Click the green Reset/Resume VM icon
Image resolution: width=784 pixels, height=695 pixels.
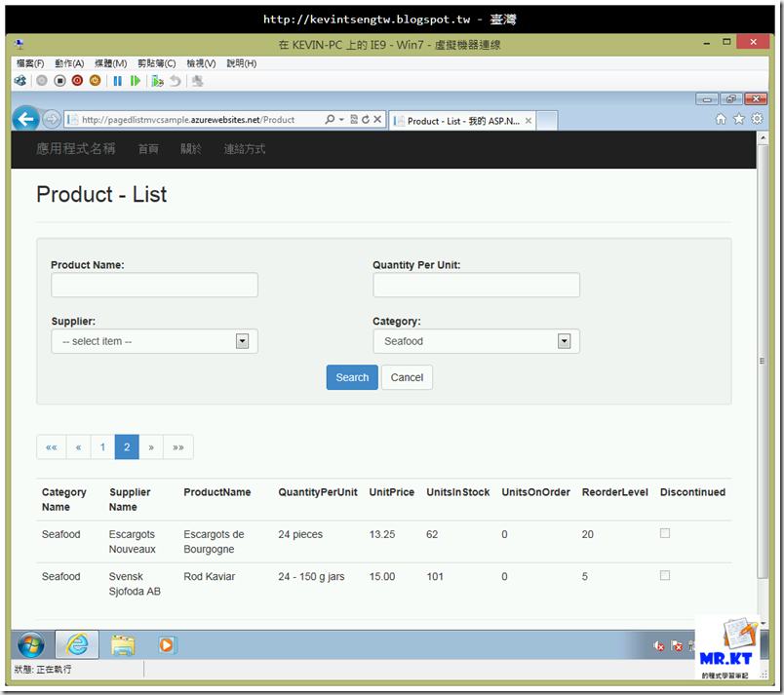tap(135, 81)
